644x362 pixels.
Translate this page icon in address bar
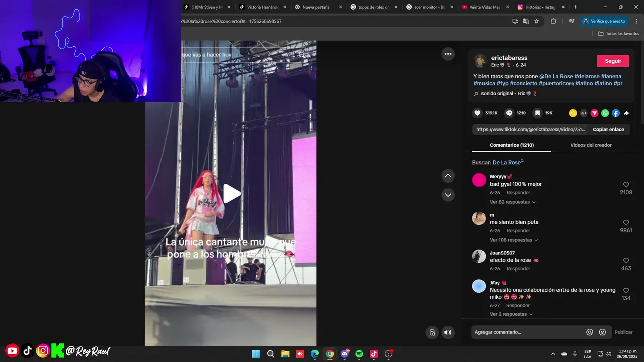(526, 21)
